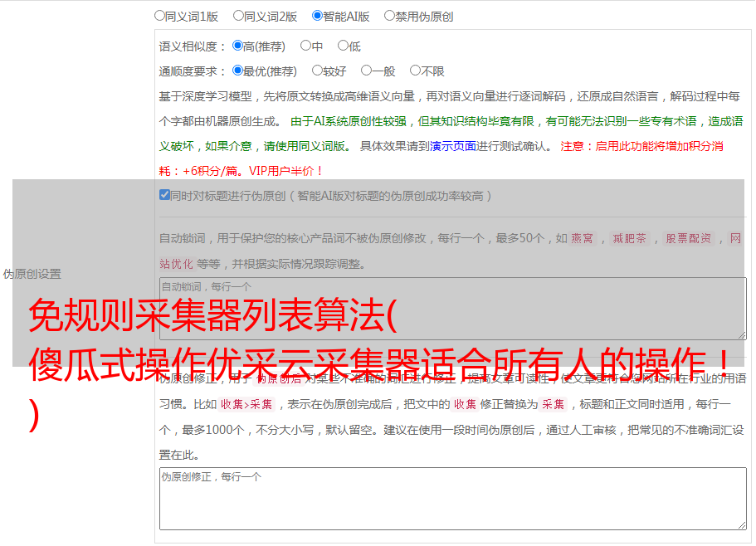Click the 减肥茶 example keyword
The image size is (756, 546).
[629, 238]
